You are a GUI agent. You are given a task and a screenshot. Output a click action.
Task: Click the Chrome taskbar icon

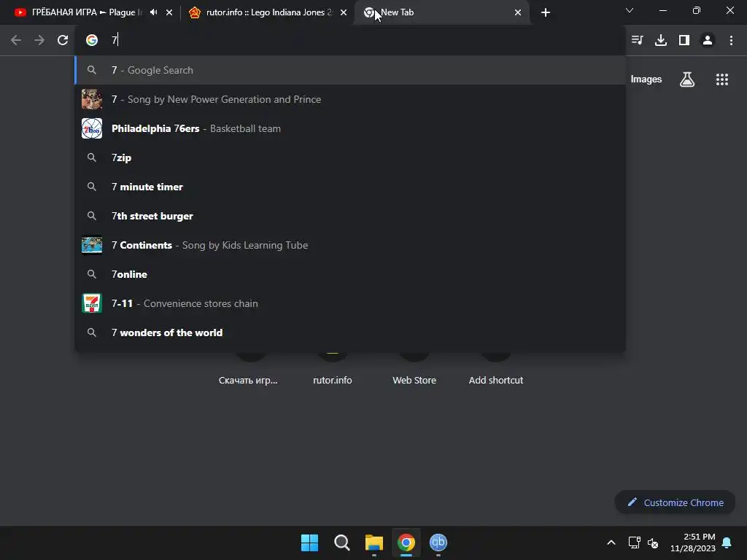click(406, 542)
